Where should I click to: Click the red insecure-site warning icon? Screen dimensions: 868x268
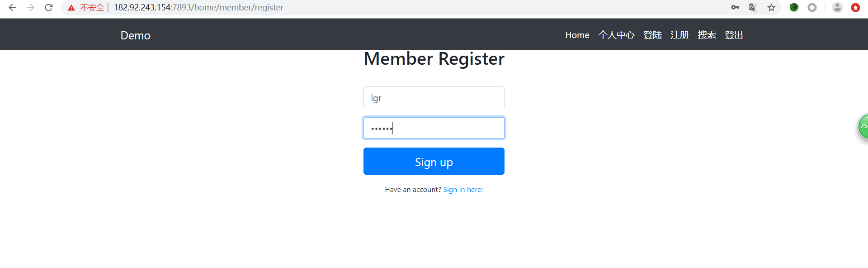[71, 8]
